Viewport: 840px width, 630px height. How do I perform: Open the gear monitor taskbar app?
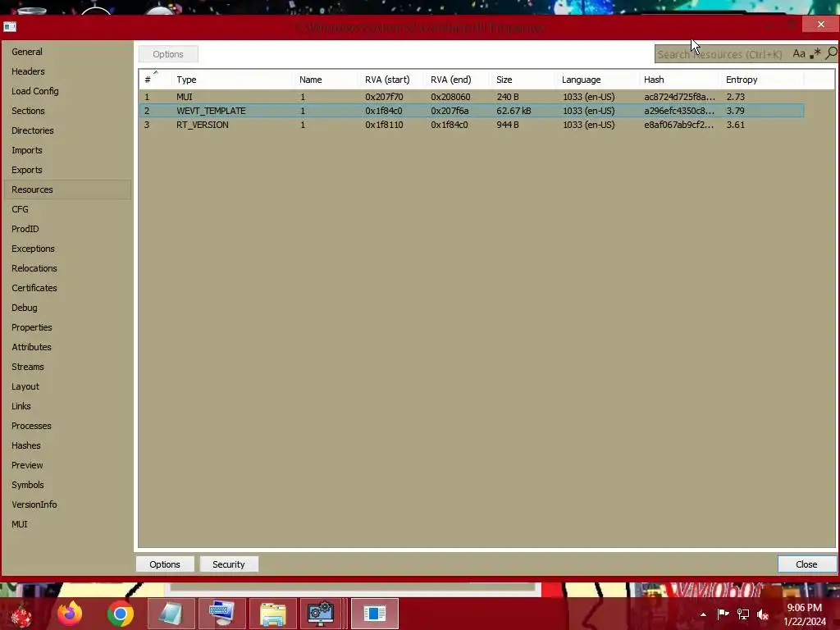[x=322, y=614]
